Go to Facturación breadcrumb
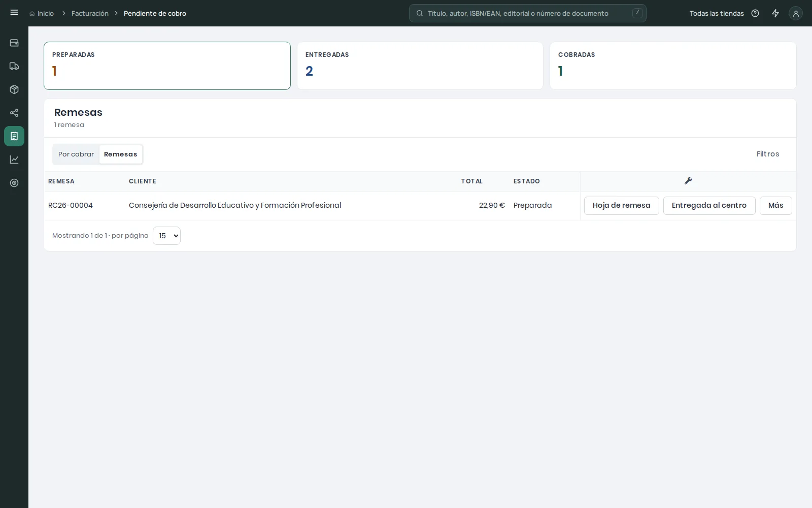Viewport: 812px width, 508px height. (x=90, y=13)
